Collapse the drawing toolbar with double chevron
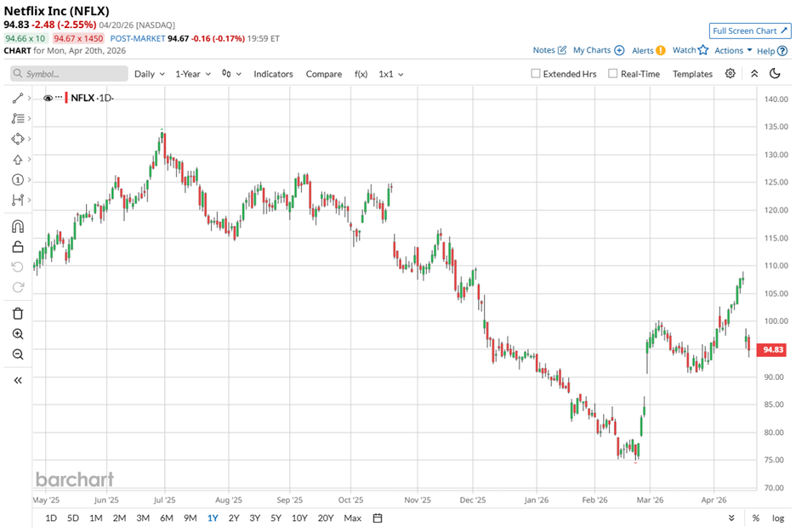The width and height of the screenshot is (796, 532). (x=18, y=381)
